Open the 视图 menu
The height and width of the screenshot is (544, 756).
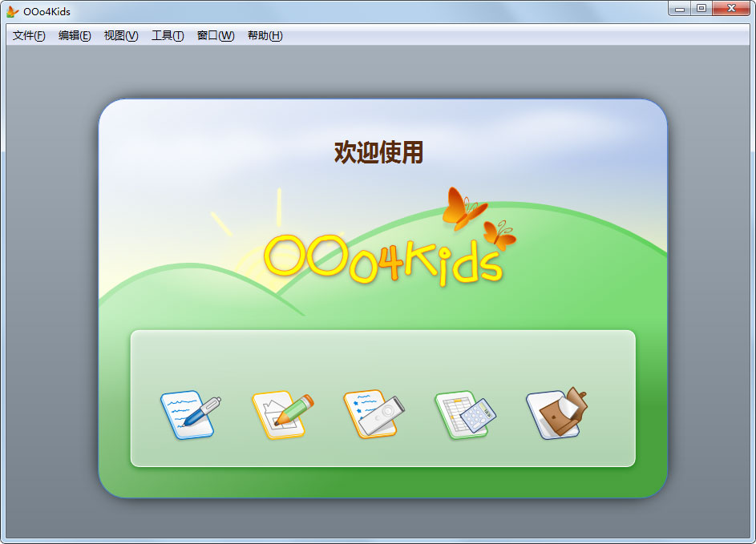[120, 35]
